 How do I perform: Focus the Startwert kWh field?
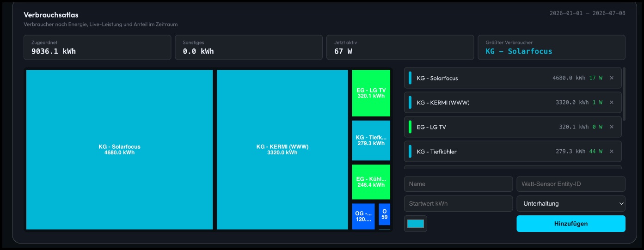pos(459,203)
